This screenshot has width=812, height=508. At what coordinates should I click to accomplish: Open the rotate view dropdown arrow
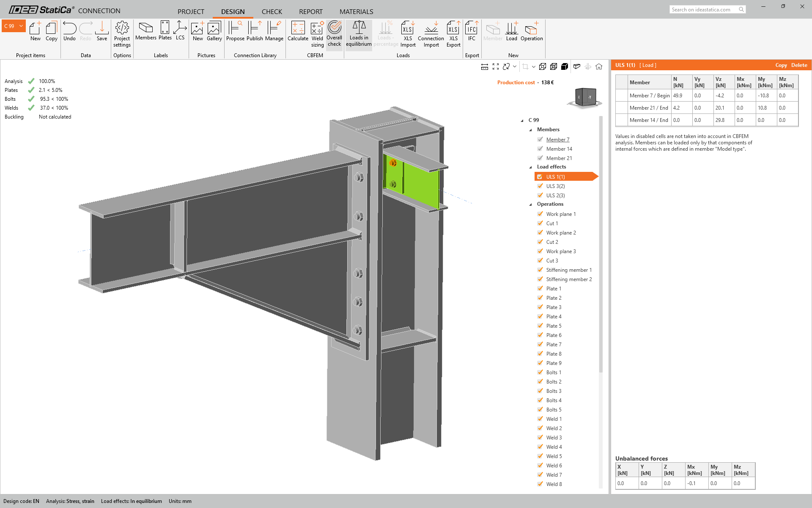[x=515, y=66]
